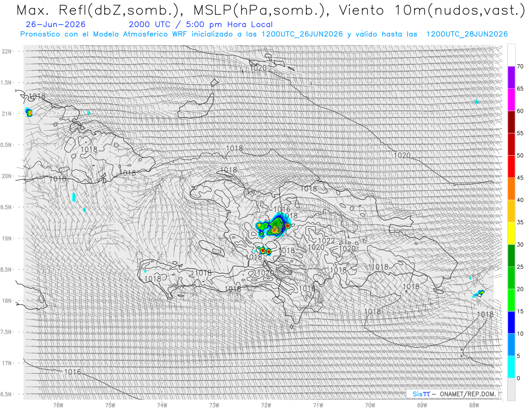Click the '9.5N' latitude tick label

6,207
